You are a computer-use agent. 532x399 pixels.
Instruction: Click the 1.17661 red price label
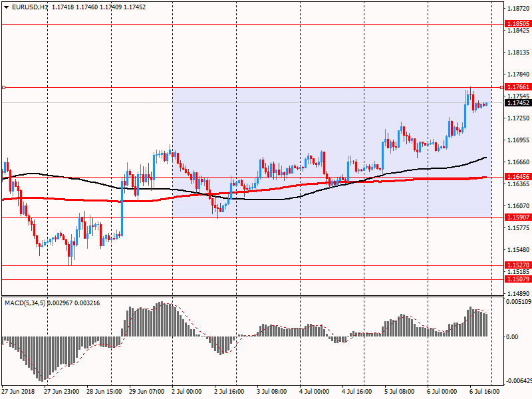click(x=518, y=87)
